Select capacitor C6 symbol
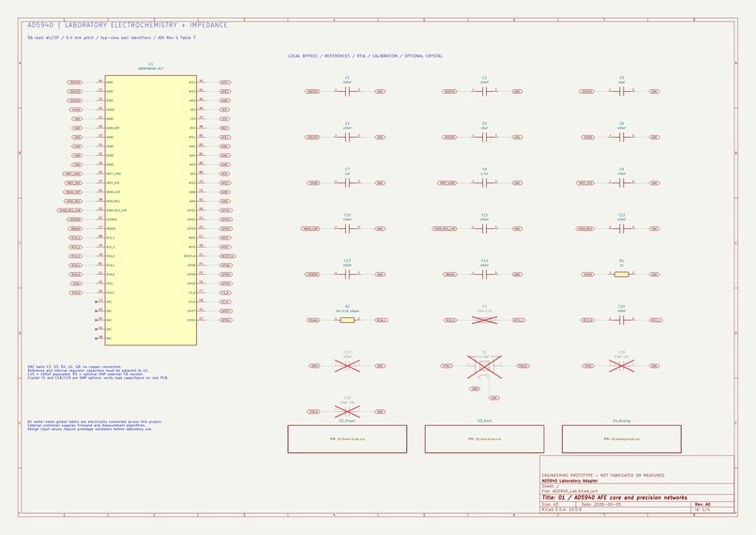 click(x=622, y=137)
